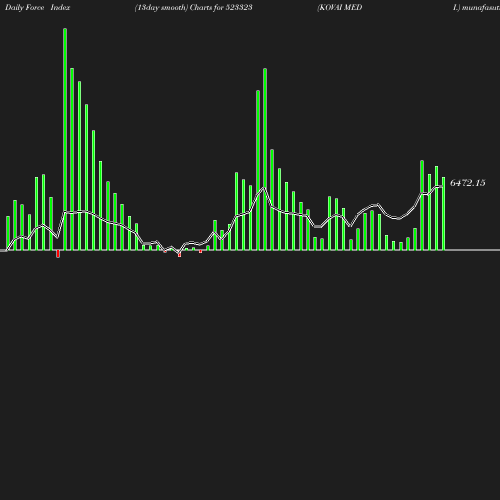Click the "Daily Force Index" title text
This screenshot has height=500, width=500.
tap(37, 7)
